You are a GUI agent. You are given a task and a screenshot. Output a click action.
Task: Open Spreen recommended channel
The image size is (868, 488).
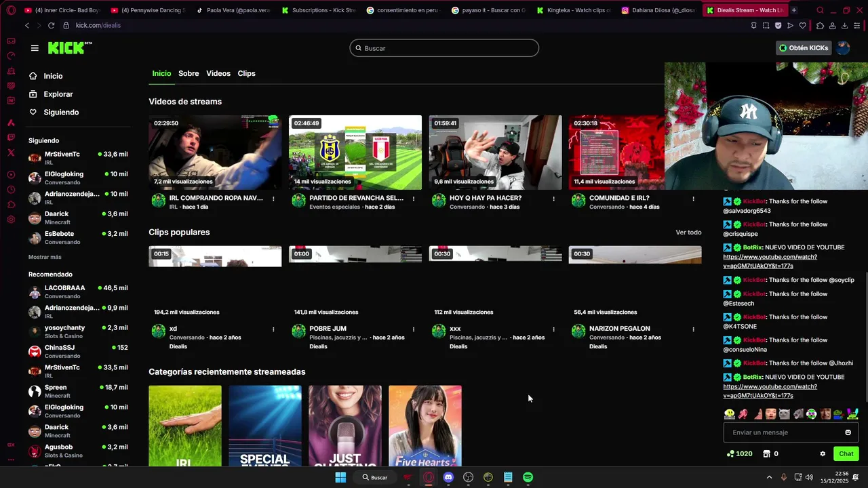78,391
